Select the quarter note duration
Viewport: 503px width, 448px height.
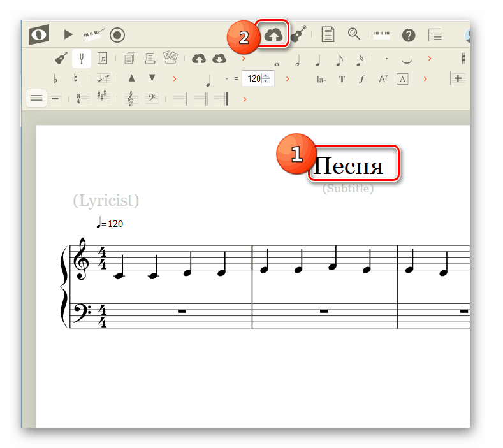(318, 61)
